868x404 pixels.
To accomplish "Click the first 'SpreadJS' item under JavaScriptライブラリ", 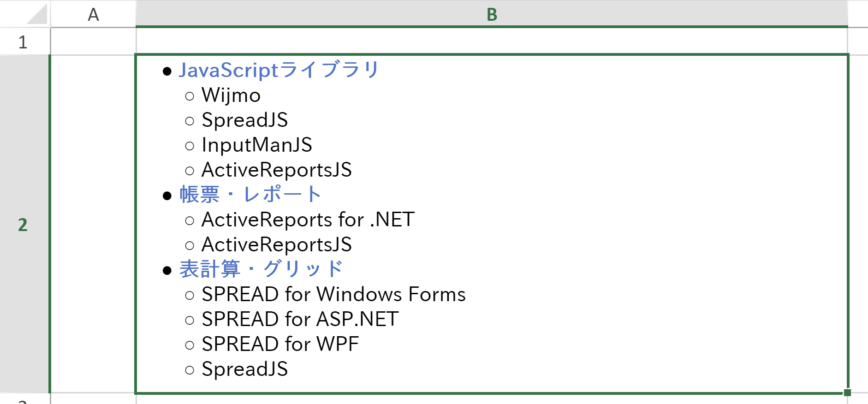I will tap(244, 120).
